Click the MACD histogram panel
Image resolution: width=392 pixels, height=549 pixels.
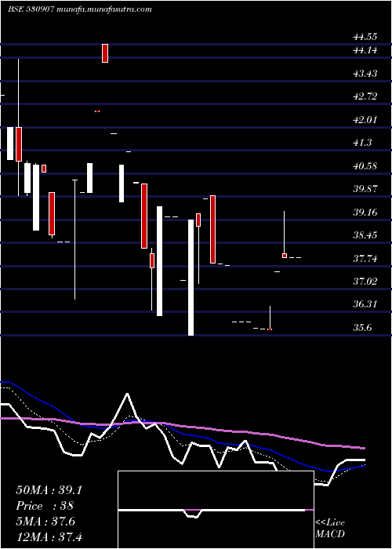click(216, 510)
